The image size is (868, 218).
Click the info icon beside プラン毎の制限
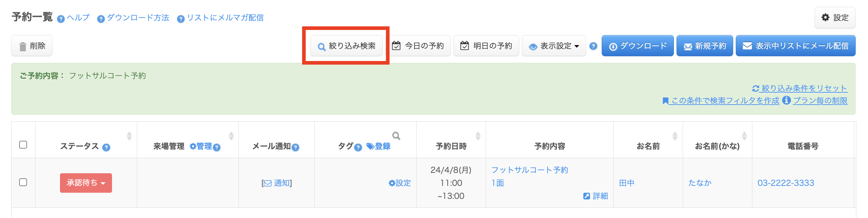786,100
